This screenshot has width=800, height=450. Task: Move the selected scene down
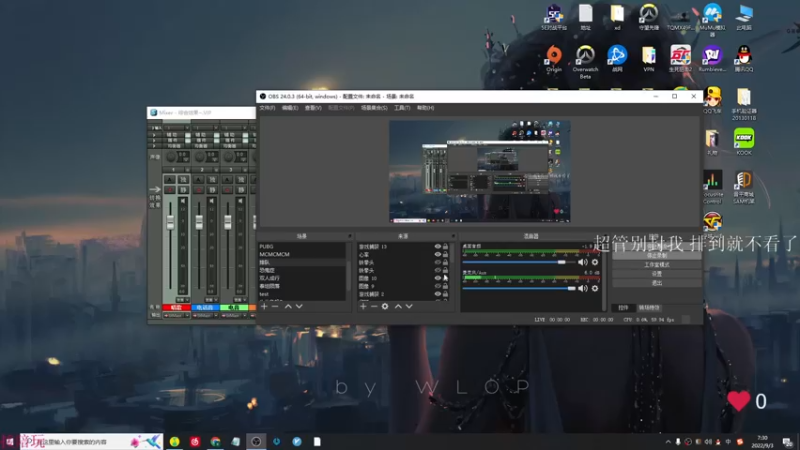(299, 306)
